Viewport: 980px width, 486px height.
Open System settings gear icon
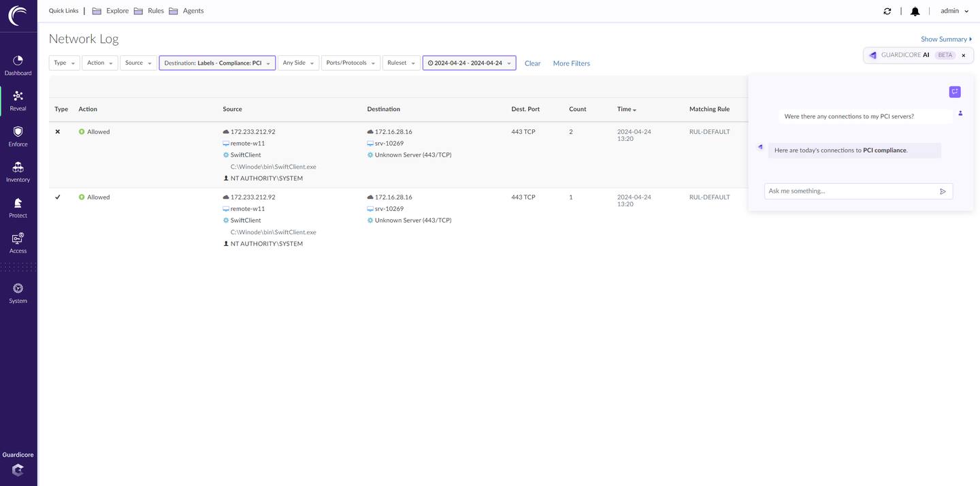pos(18,289)
